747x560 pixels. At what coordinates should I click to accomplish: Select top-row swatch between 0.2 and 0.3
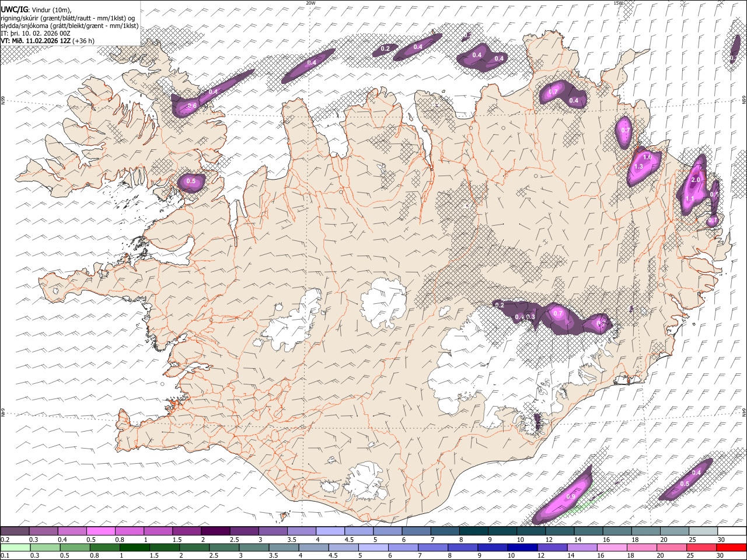point(15,531)
